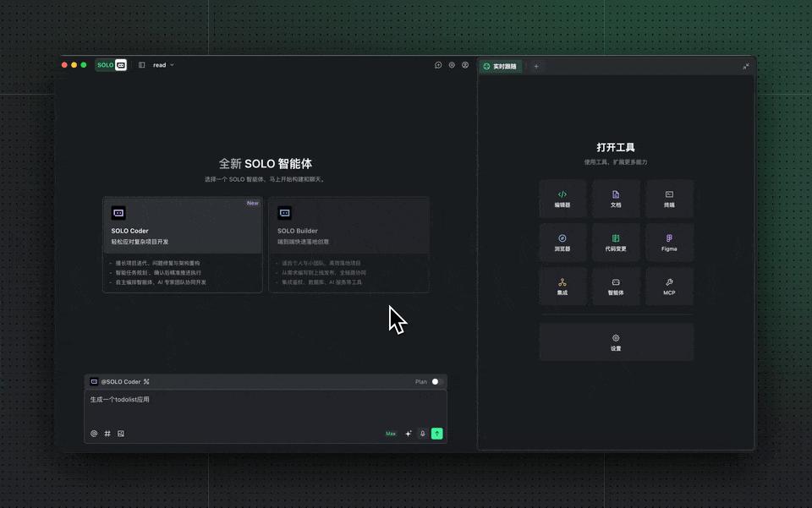Click the red close window button
This screenshot has width=812, height=508.
coord(64,65)
